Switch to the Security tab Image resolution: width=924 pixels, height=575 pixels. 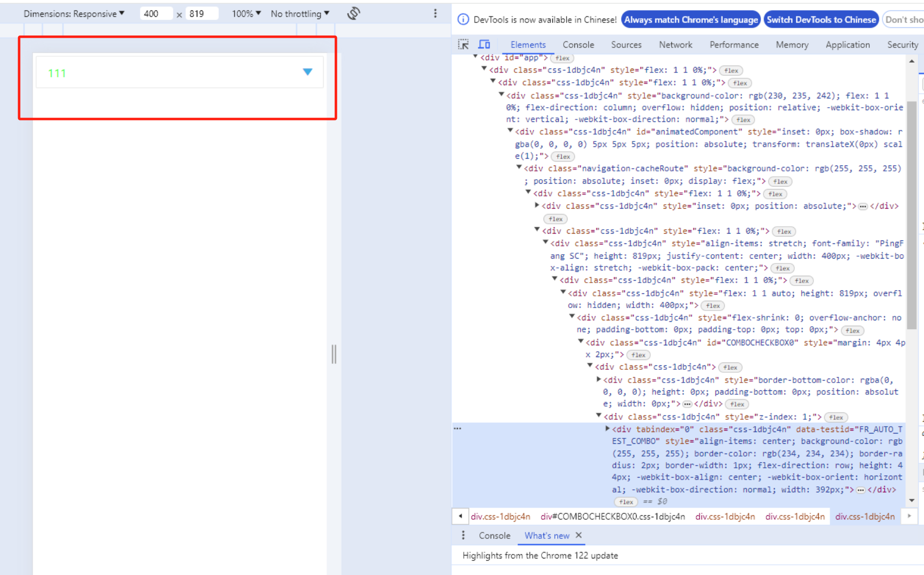[x=902, y=45]
